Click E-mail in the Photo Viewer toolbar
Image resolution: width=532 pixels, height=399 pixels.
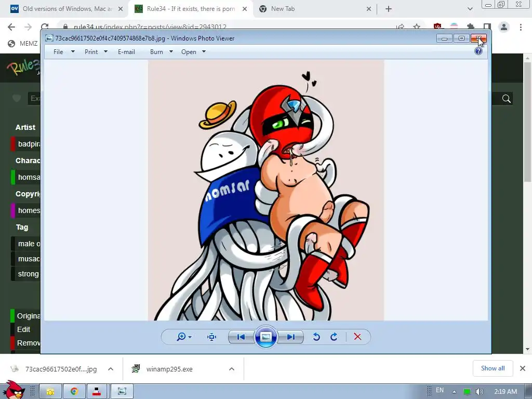pos(127,52)
